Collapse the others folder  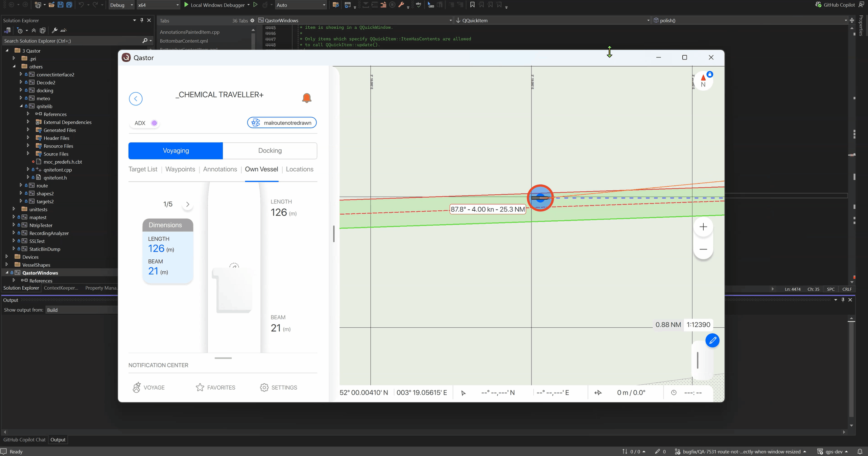pyautogui.click(x=14, y=66)
